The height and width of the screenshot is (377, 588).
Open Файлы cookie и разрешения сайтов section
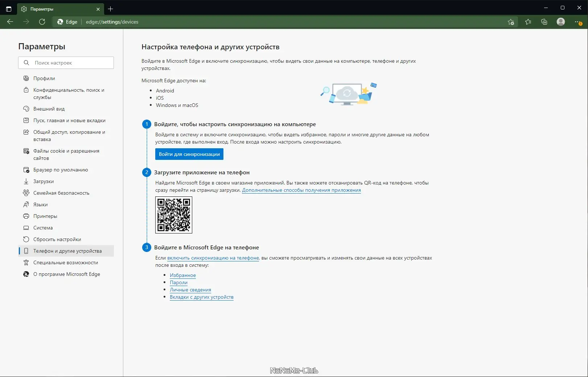[x=66, y=154]
